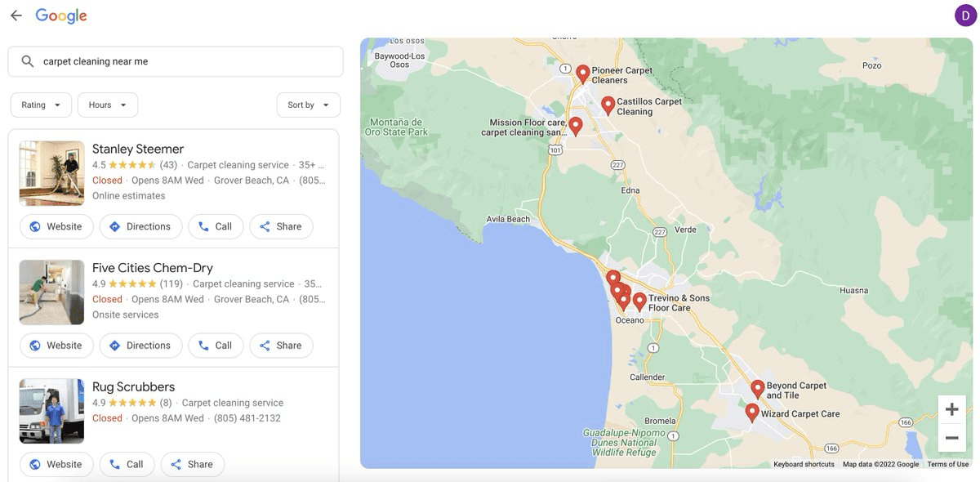Visit the Stanley Steemer website
The width and height of the screenshot is (980, 482).
56,226
